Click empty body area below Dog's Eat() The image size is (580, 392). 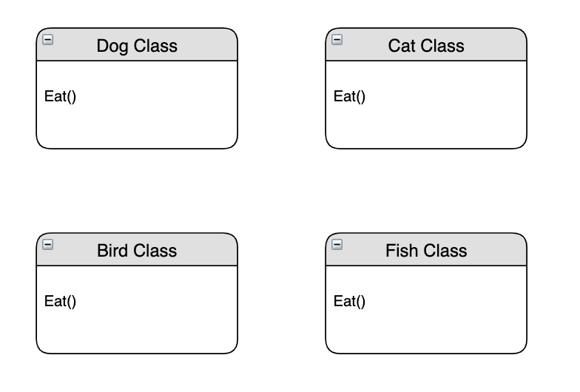[137, 127]
